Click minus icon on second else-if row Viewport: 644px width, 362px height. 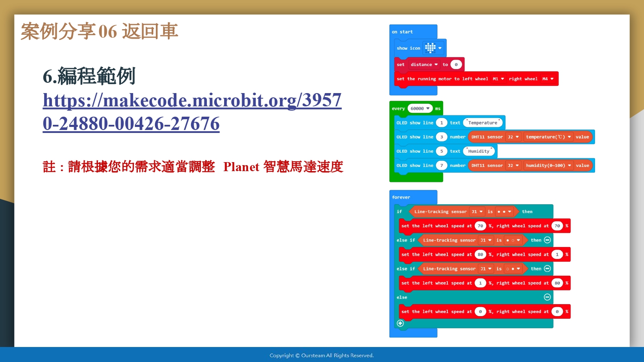547,268
